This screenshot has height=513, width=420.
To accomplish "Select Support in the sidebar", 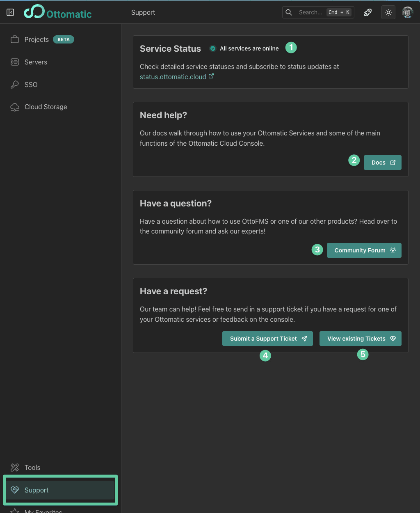I will point(37,490).
